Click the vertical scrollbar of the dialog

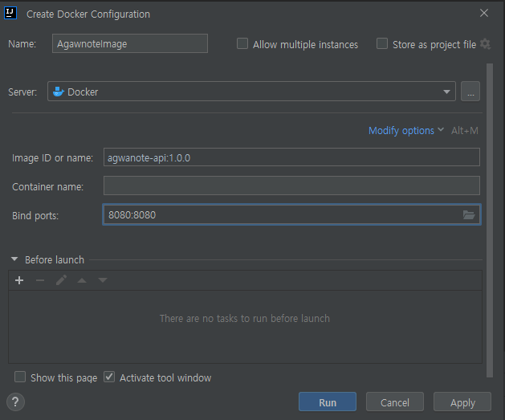(490, 220)
